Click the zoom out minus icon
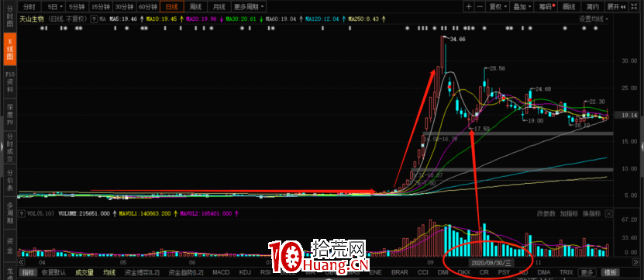Image resolution: width=644 pixels, height=280 pixels. click(480, 6)
